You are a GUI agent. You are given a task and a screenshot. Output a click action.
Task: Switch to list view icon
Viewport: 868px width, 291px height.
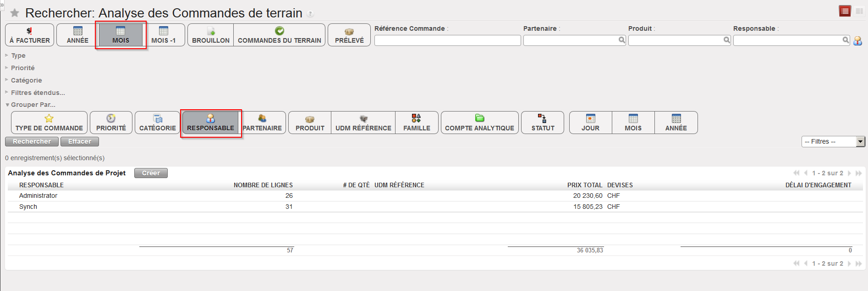click(x=845, y=11)
